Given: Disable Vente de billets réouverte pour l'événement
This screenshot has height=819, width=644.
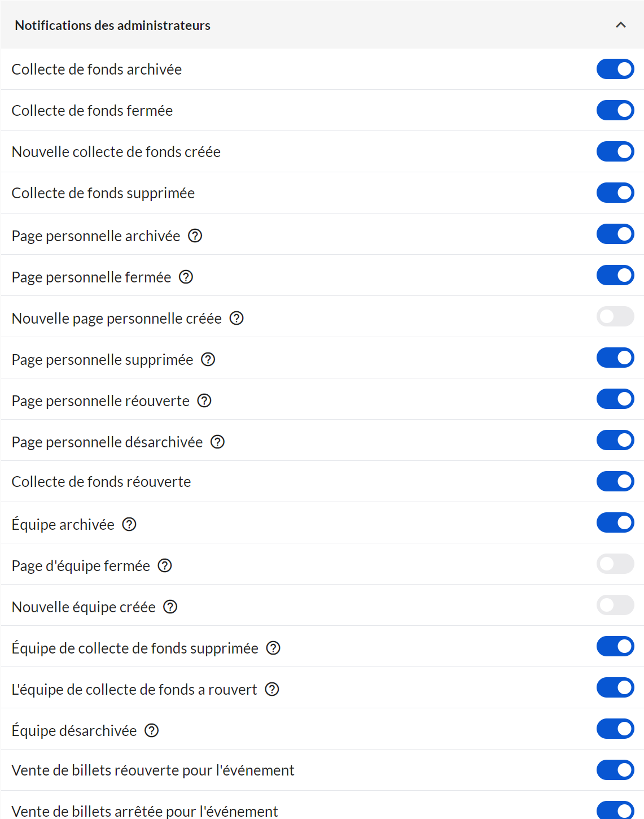Looking at the screenshot, I should pos(615,770).
